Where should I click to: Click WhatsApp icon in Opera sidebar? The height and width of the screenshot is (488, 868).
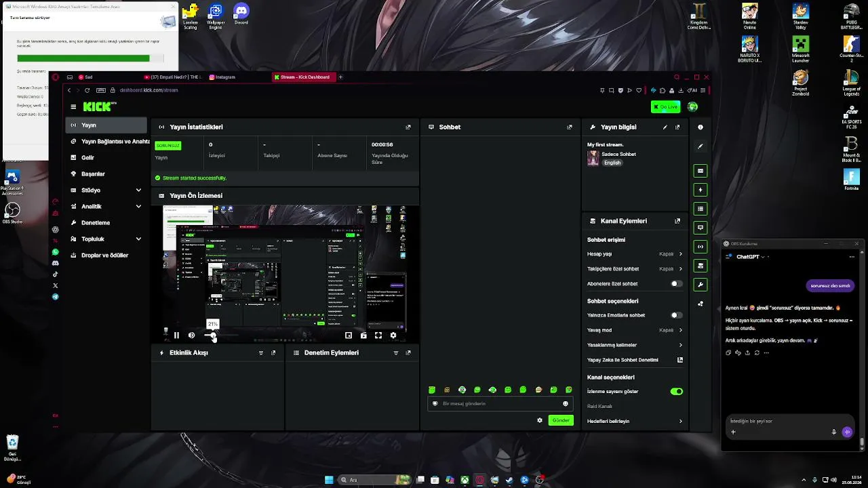click(56, 251)
